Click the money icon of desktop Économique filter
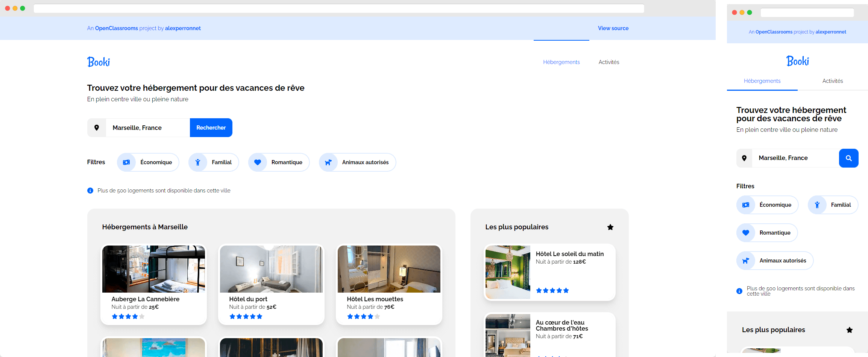868x357 pixels. (x=126, y=162)
